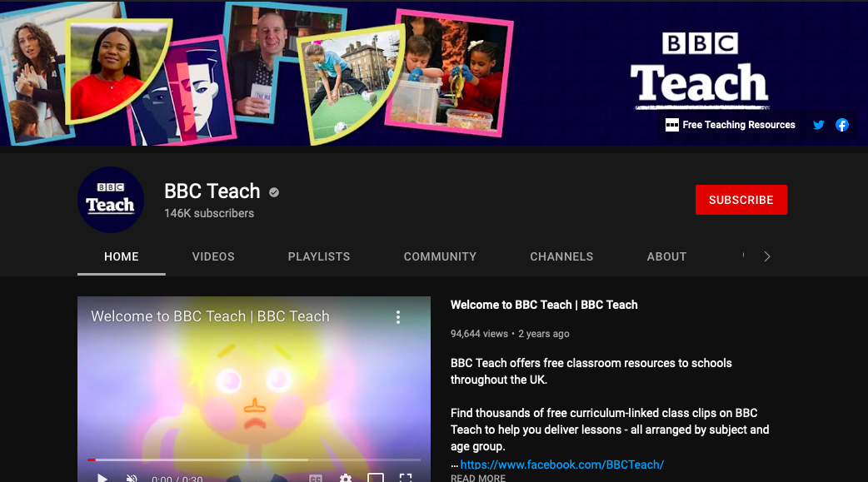Toggle closed captions on the video
868x482 pixels.
click(316, 478)
